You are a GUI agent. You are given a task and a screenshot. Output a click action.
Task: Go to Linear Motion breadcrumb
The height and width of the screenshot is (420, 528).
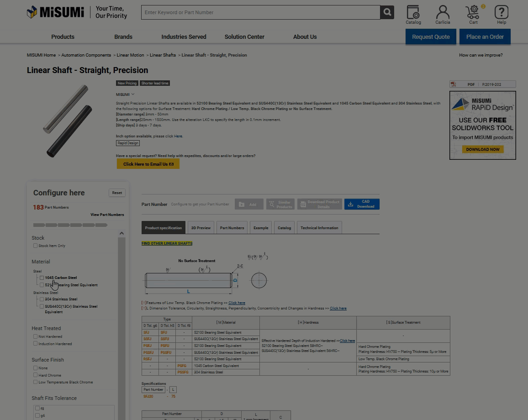click(130, 55)
